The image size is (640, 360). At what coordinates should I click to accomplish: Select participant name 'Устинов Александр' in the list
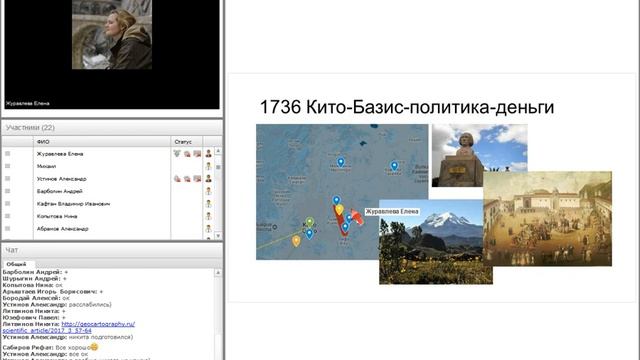[x=62, y=179]
